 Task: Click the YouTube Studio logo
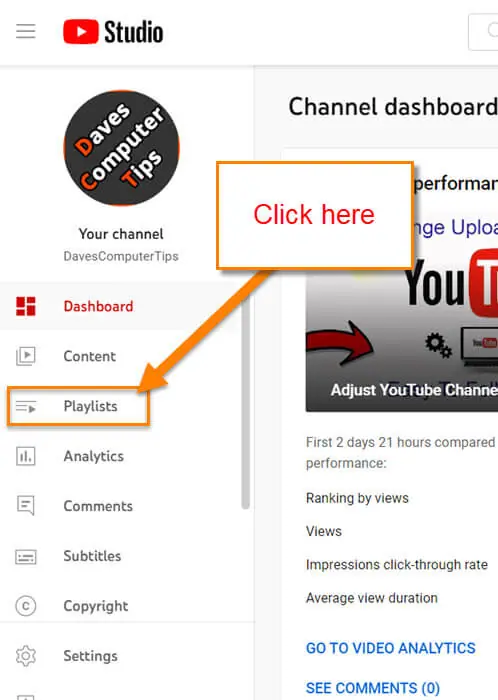pos(113,32)
